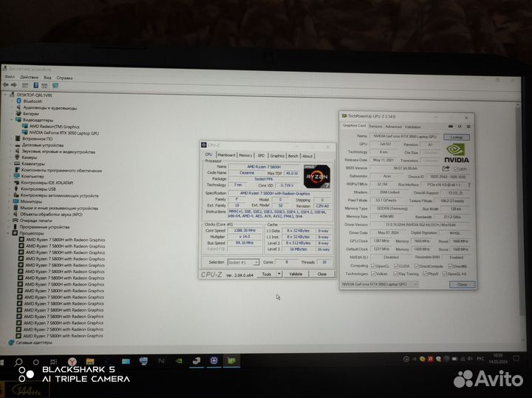Select the AMD Radeon(TM) Graphics tree item
Image resolution: width=532 pixels, height=398 pixels.
pyautogui.click(x=54, y=127)
